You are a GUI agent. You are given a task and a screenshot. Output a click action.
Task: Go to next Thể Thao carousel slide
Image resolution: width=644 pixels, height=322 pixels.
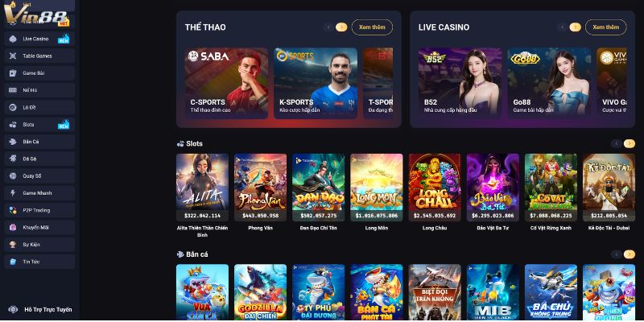click(341, 27)
